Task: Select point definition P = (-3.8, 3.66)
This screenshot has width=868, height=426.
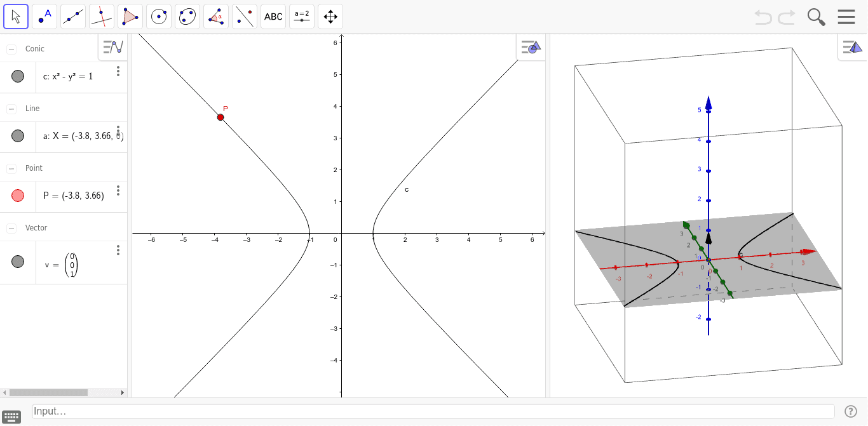Action: coord(74,196)
